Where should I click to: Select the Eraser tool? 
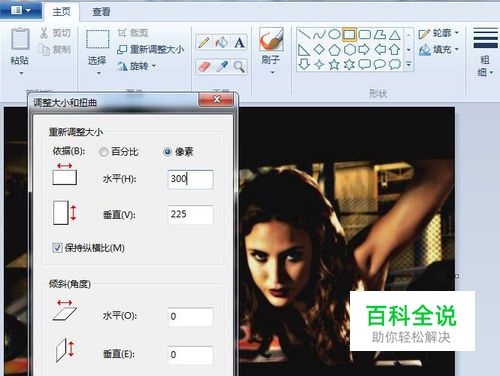coord(204,66)
